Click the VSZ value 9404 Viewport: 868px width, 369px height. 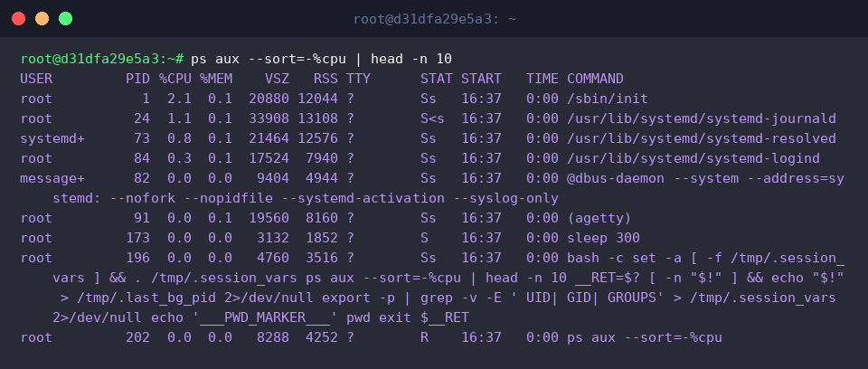point(273,178)
